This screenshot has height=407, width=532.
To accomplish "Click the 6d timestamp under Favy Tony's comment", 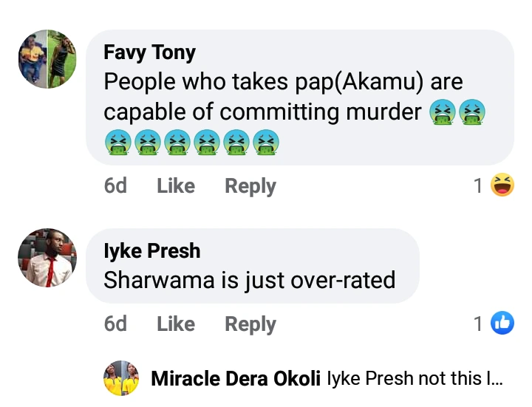I will tap(115, 186).
